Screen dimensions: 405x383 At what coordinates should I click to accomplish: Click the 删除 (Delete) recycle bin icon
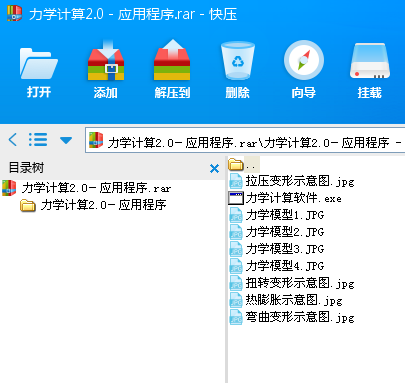click(x=237, y=61)
